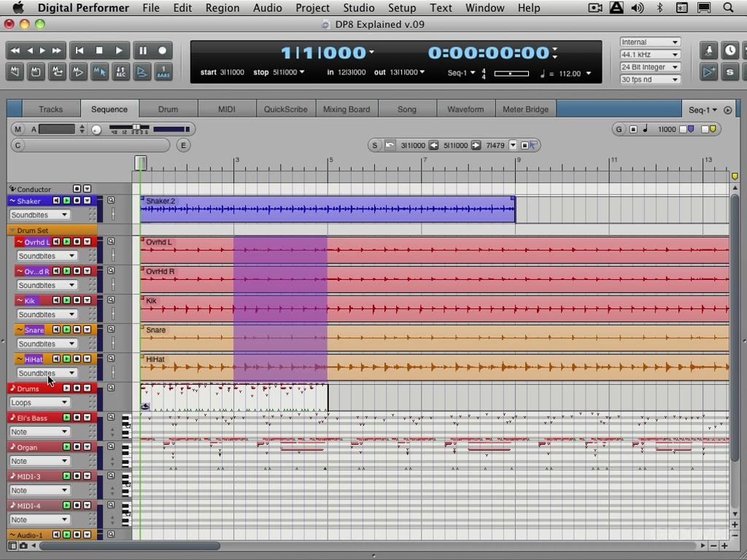747x560 pixels.
Task: Click the macOS volume icon in menu bar
Action: pos(637,7)
